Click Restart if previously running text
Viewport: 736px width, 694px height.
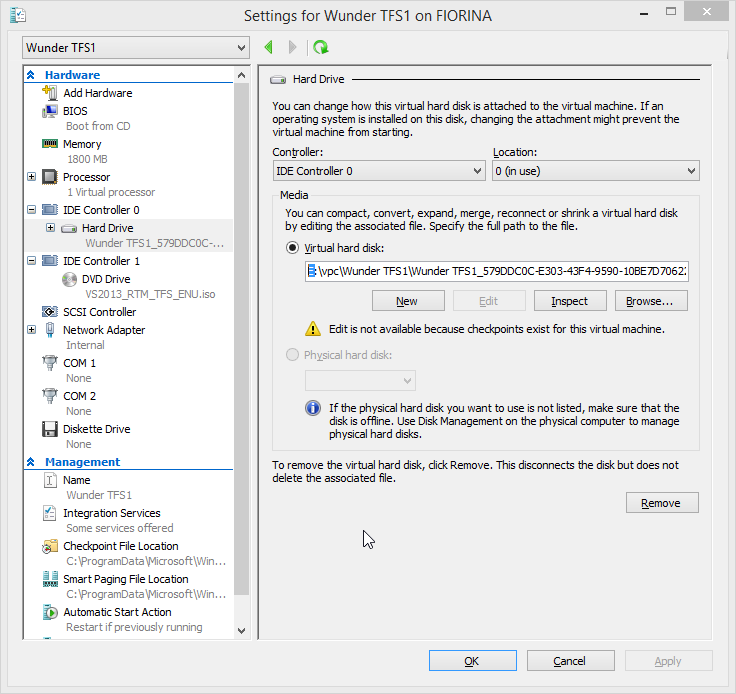(x=134, y=627)
